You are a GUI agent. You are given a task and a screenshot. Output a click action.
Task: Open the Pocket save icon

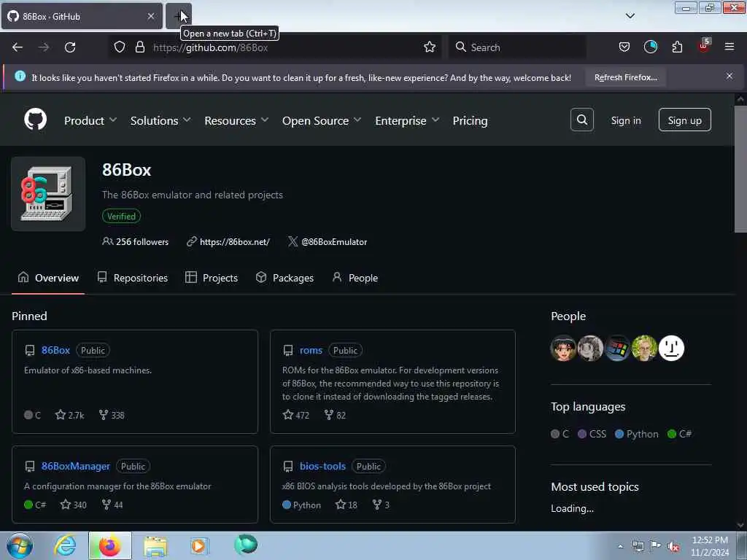point(624,47)
